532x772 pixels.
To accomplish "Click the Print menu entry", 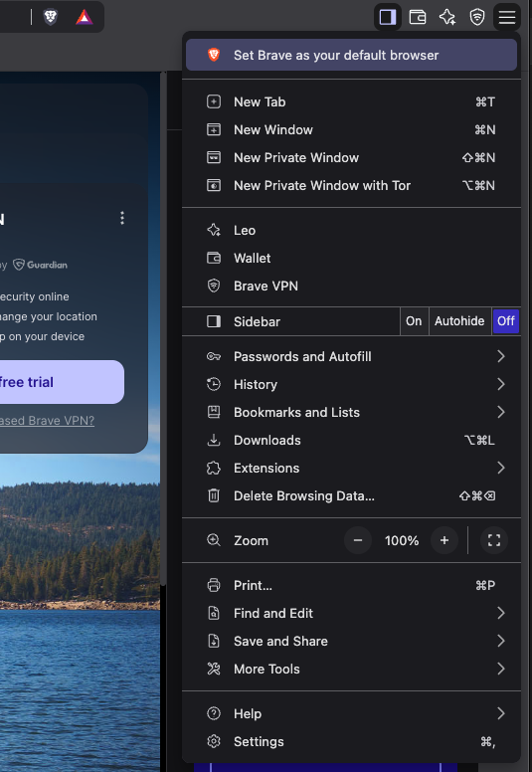I will pyautogui.click(x=351, y=585).
